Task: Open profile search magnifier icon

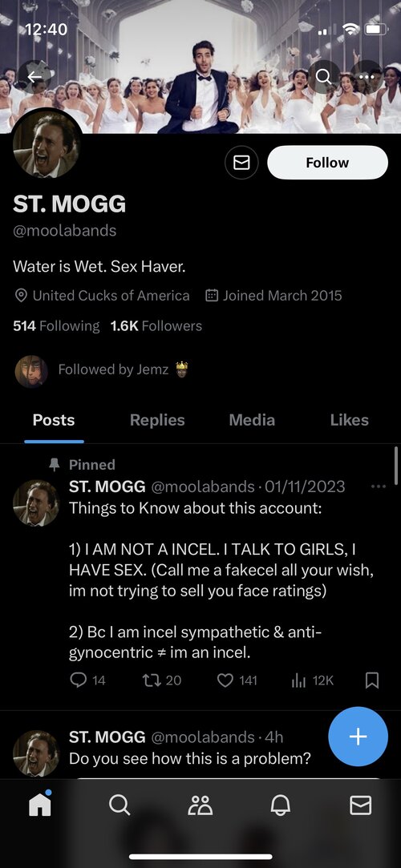Action: click(324, 78)
